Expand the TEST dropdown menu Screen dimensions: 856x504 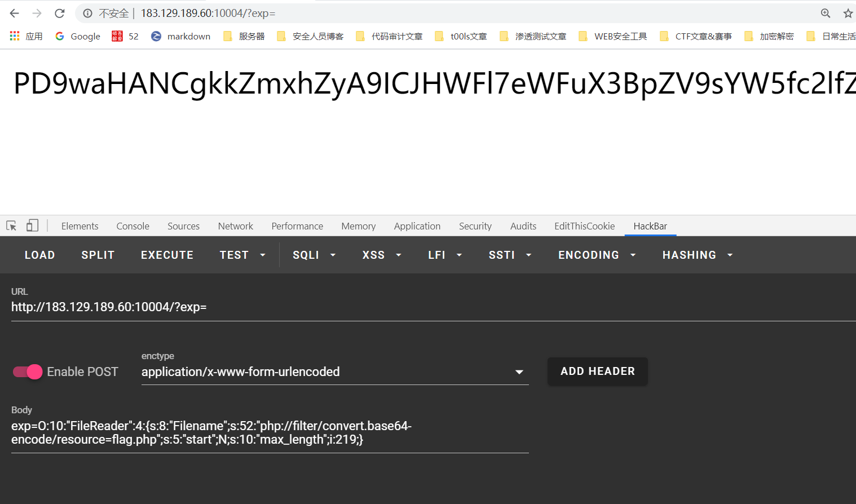pos(242,255)
